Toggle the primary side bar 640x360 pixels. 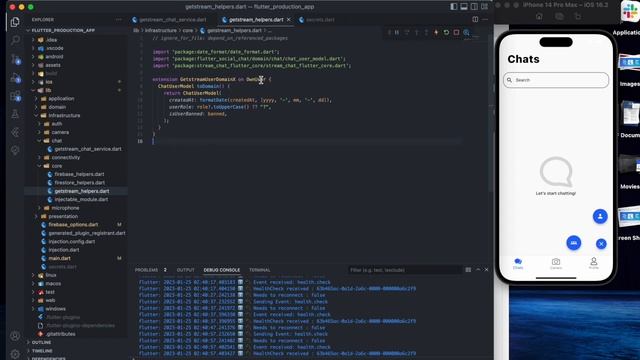454,7
